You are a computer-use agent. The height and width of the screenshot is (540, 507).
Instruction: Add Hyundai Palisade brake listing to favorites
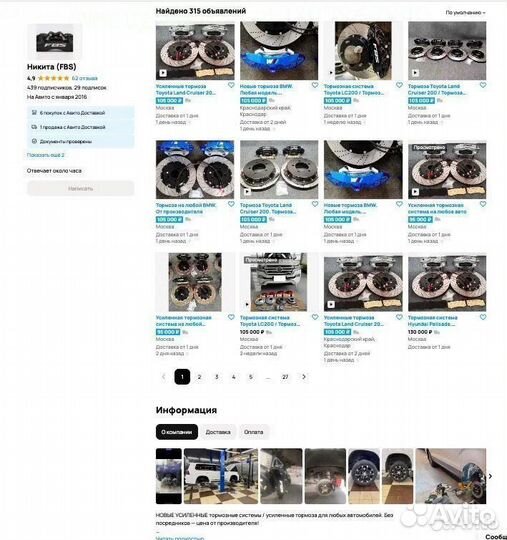(483, 317)
